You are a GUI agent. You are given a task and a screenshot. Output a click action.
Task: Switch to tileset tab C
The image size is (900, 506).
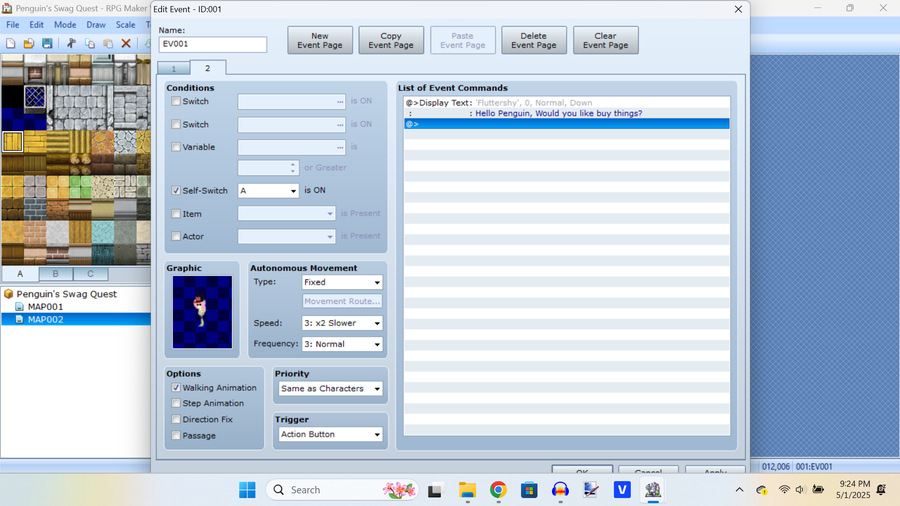tap(90, 274)
